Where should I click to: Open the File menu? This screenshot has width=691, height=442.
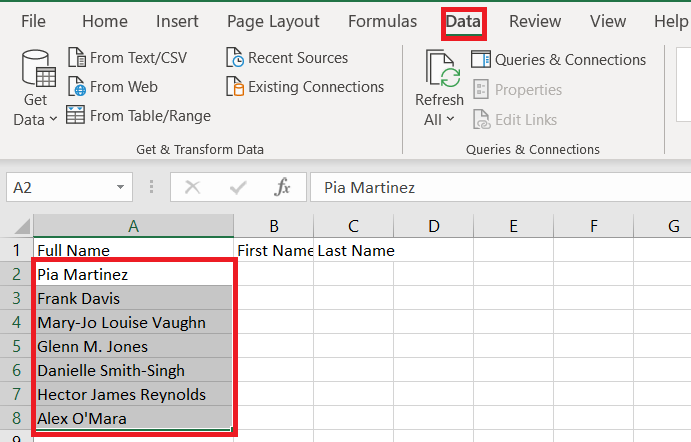33,21
